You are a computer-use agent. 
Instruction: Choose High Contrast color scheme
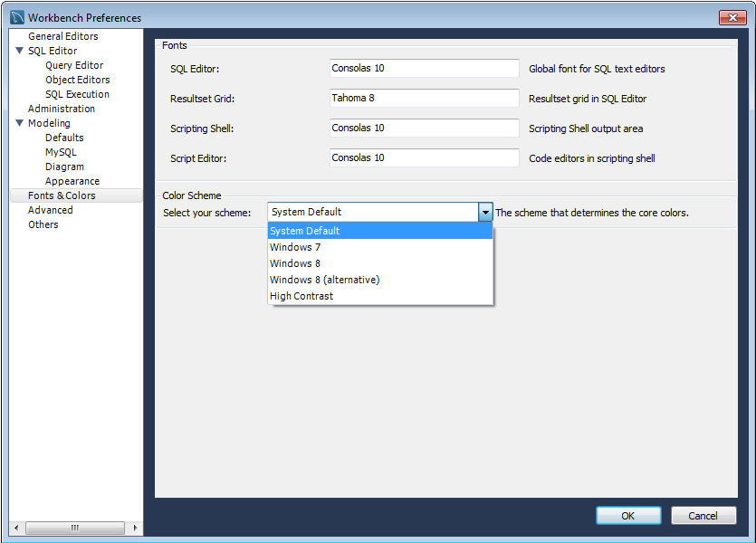[x=380, y=296]
